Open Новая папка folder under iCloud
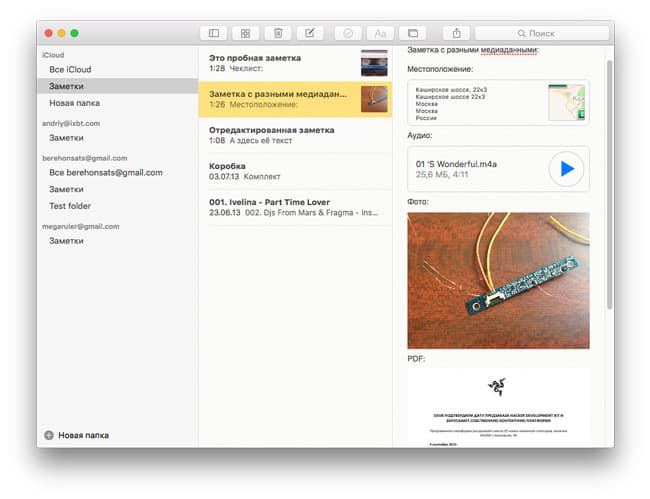The width and height of the screenshot is (650, 499). click(x=117, y=103)
